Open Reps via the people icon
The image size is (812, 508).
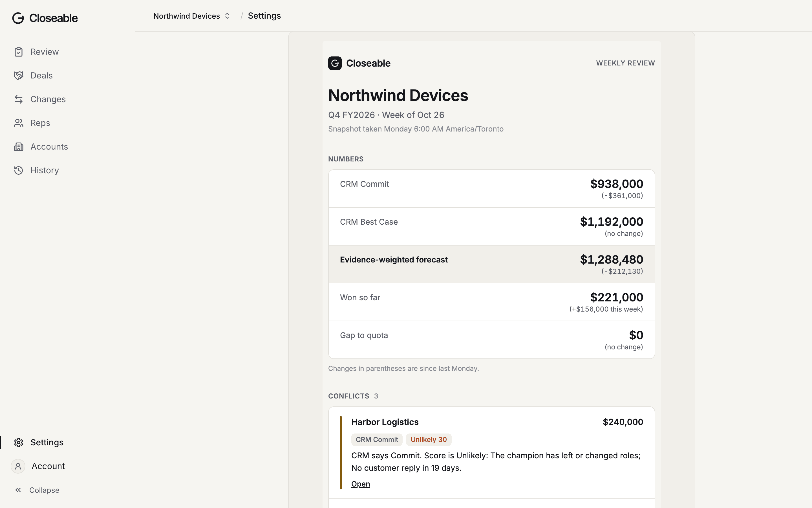pos(18,123)
